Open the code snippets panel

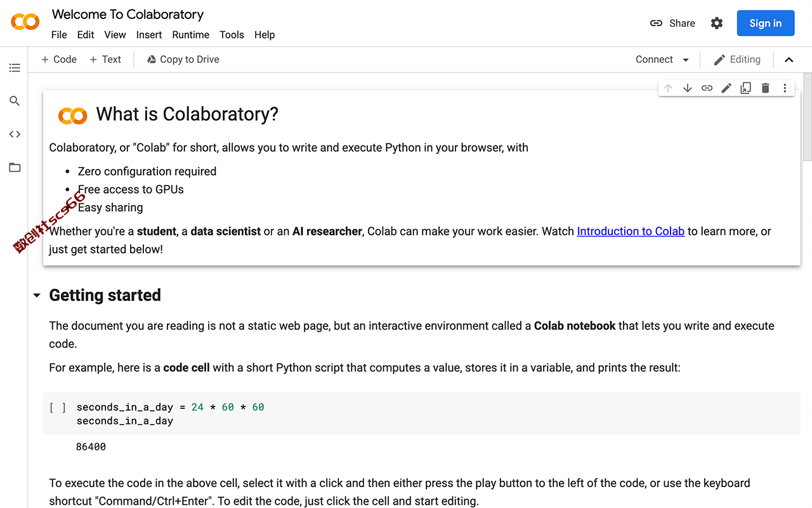(15, 134)
